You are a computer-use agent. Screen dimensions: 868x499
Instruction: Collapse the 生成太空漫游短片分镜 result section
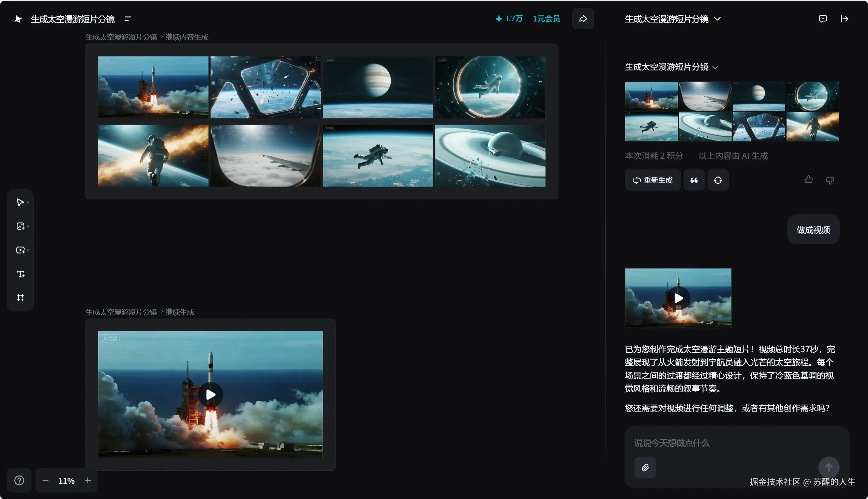pyautogui.click(x=715, y=67)
